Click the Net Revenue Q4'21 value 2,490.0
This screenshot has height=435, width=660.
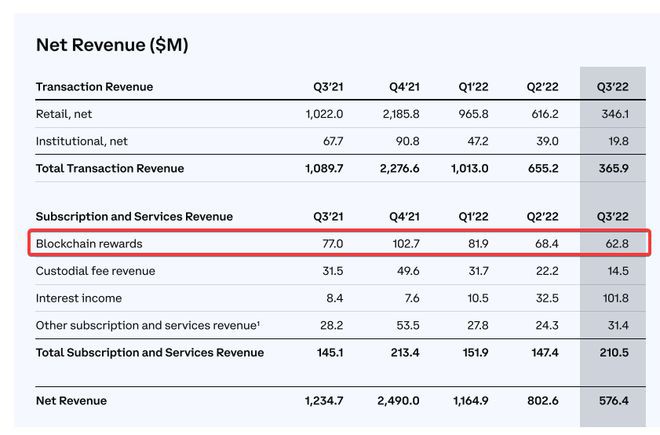tap(398, 401)
